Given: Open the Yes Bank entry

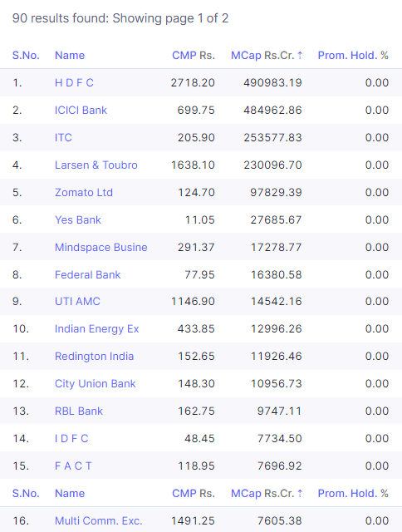Looking at the screenshot, I should tap(78, 219).
